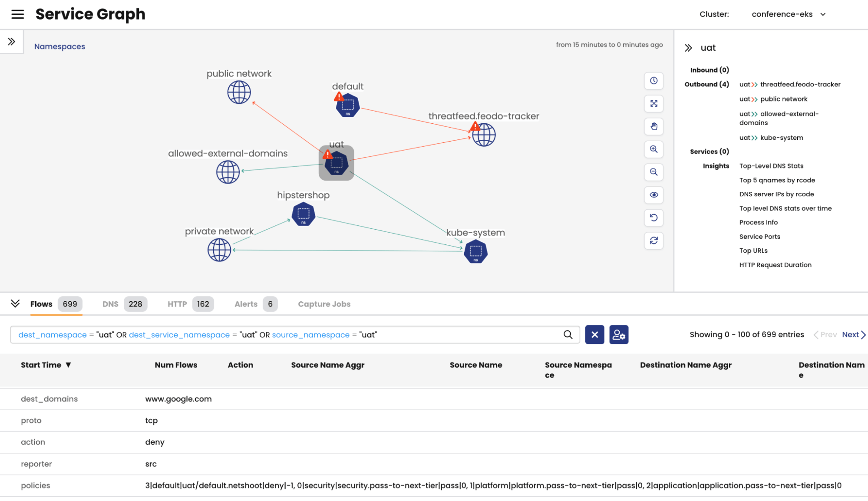Open uat to public network outbound link

(773, 99)
